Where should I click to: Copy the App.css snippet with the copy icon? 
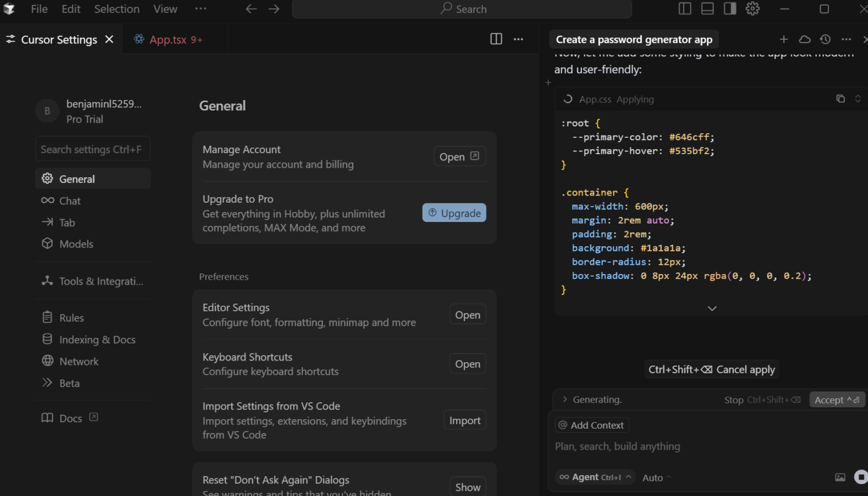(841, 98)
